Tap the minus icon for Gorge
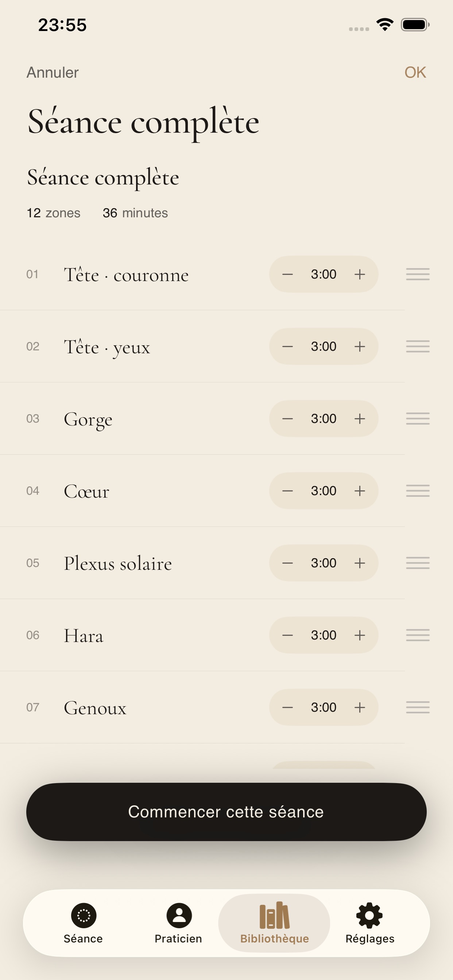 point(287,419)
